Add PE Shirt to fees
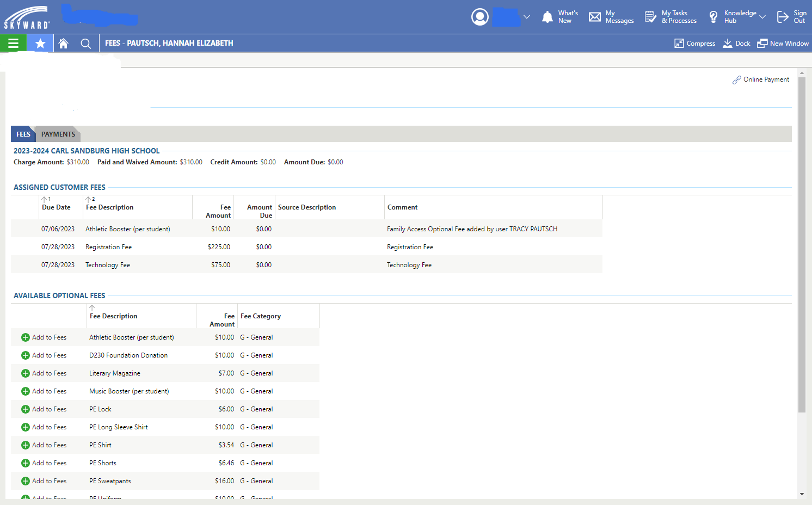The height and width of the screenshot is (505, 812). [44, 445]
